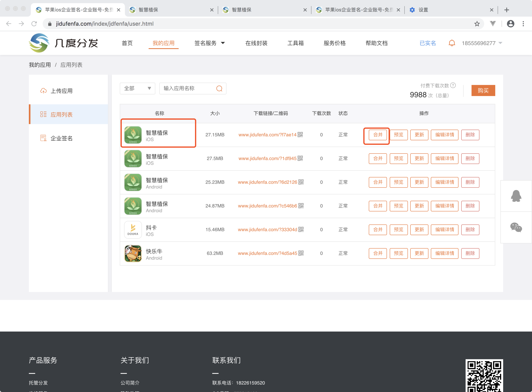This screenshot has width=532, height=392.
Task: Show QR code for ?f7ae14 link
Action: pos(300,135)
